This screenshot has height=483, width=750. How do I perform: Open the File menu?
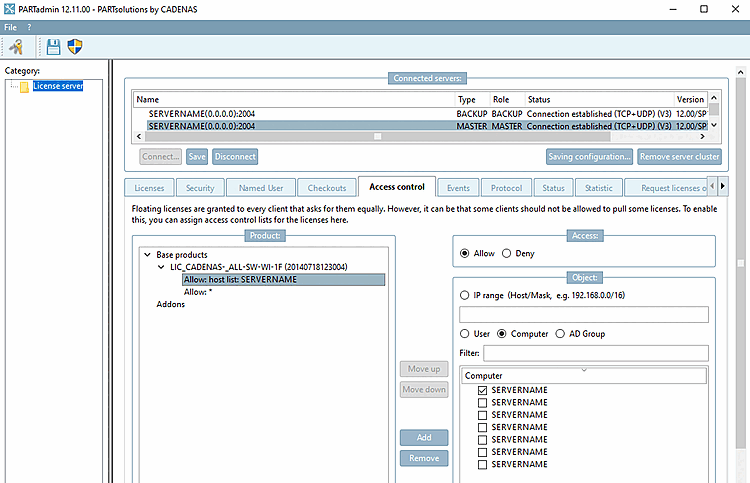11,27
